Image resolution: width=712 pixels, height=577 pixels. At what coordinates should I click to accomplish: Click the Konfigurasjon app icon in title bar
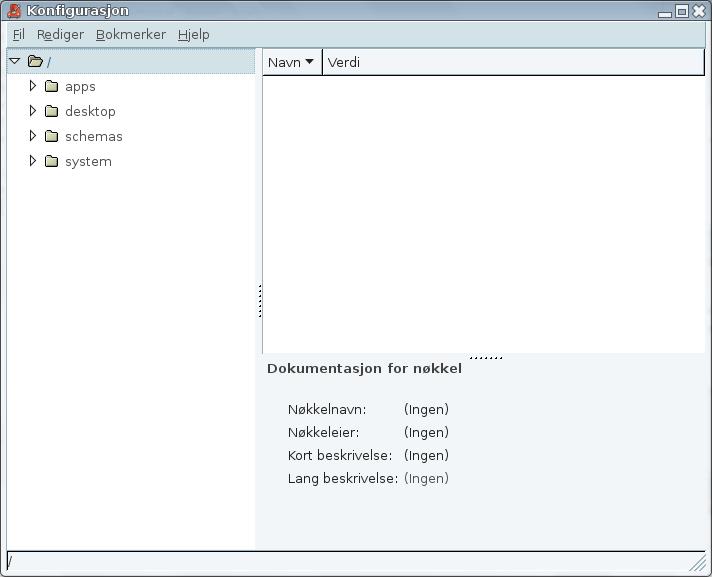click(14, 10)
